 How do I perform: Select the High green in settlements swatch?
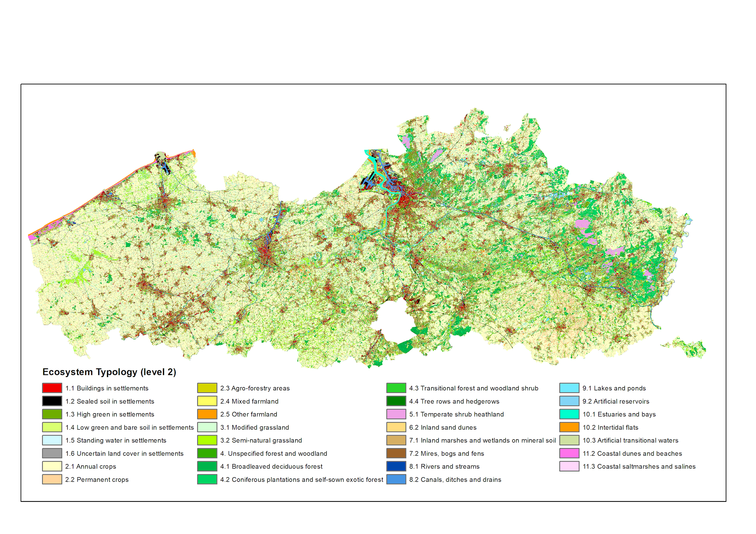coord(52,414)
